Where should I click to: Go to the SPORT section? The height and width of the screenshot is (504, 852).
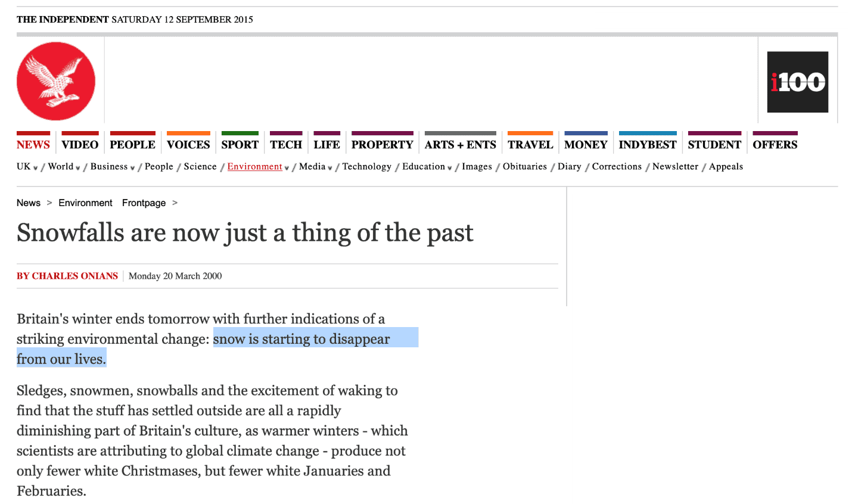240,145
